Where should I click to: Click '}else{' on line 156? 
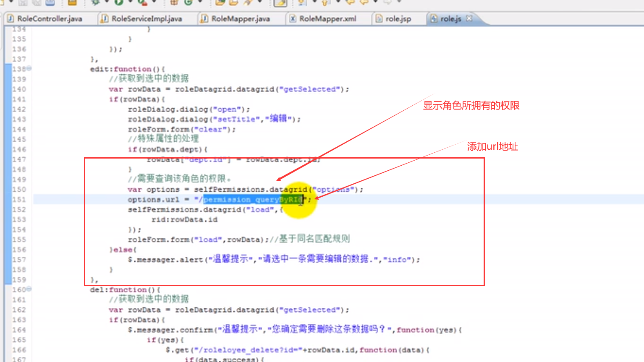pos(123,250)
